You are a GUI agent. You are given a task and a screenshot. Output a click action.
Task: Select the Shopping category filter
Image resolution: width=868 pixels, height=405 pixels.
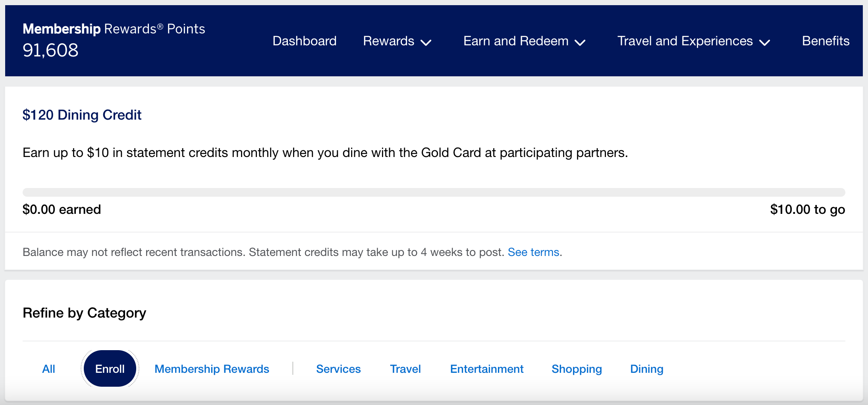click(577, 369)
